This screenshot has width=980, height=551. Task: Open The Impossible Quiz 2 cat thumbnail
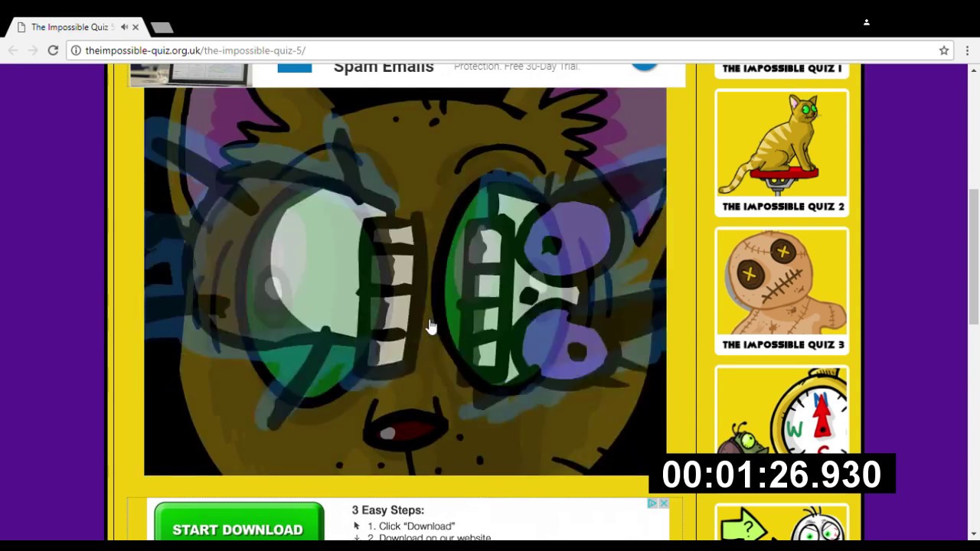click(x=782, y=144)
